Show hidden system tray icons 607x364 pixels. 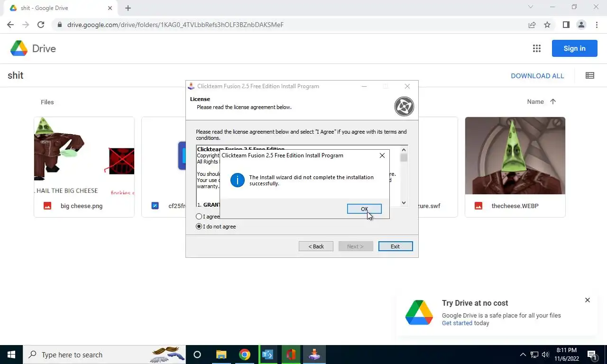pyautogui.click(x=523, y=355)
